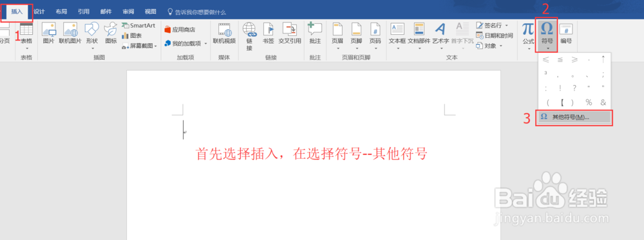Screen dimensions: 644x240
Task: Insert the % symbol from gallery
Action: pyautogui.click(x=589, y=102)
